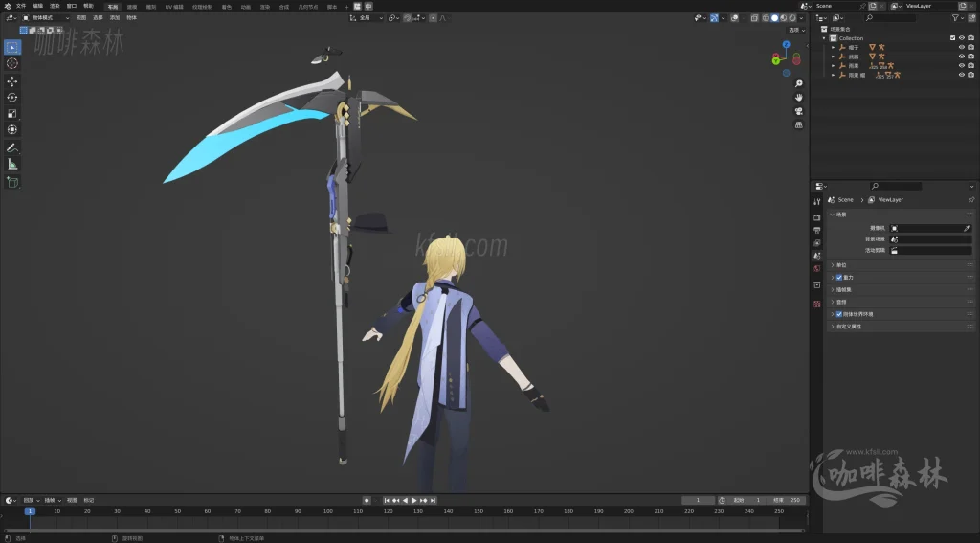Image resolution: width=980 pixels, height=543 pixels.
Task: Switch to the UV 编辑 workspace tab
Action: click(174, 7)
